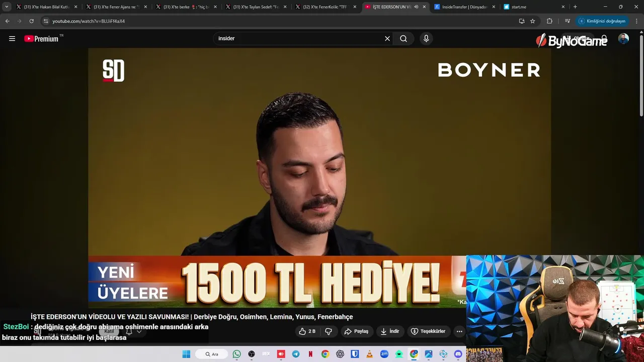The height and width of the screenshot is (362, 644).
Task: Open VLC media player from the taskbar
Action: pyautogui.click(x=370, y=354)
